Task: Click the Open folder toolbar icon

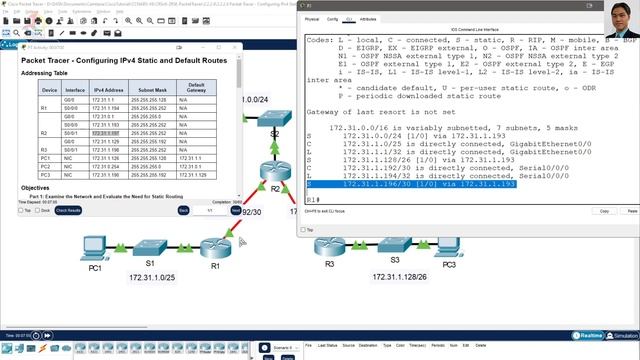Action: [x=16, y=21]
